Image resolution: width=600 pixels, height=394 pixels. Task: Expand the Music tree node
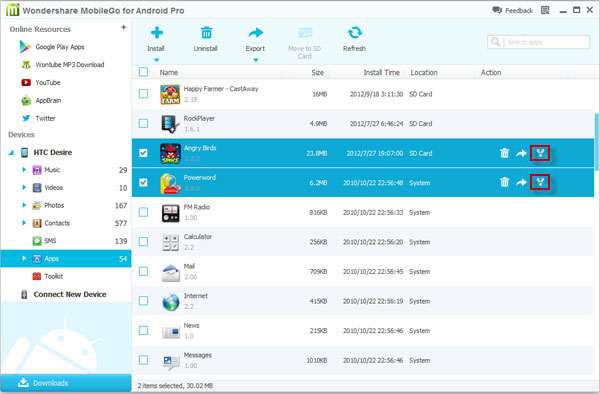click(24, 170)
